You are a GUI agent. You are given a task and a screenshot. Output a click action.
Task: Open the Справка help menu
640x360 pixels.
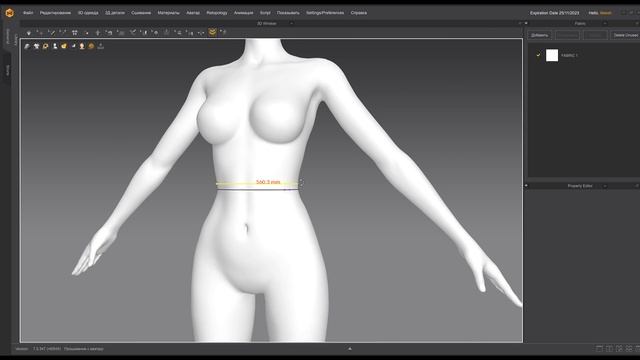358,13
